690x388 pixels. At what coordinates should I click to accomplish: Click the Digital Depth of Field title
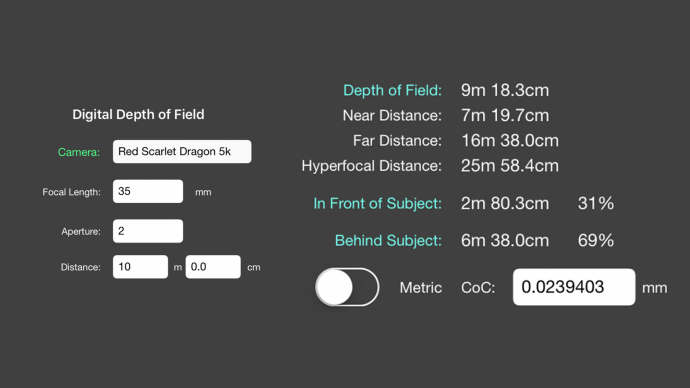point(138,114)
